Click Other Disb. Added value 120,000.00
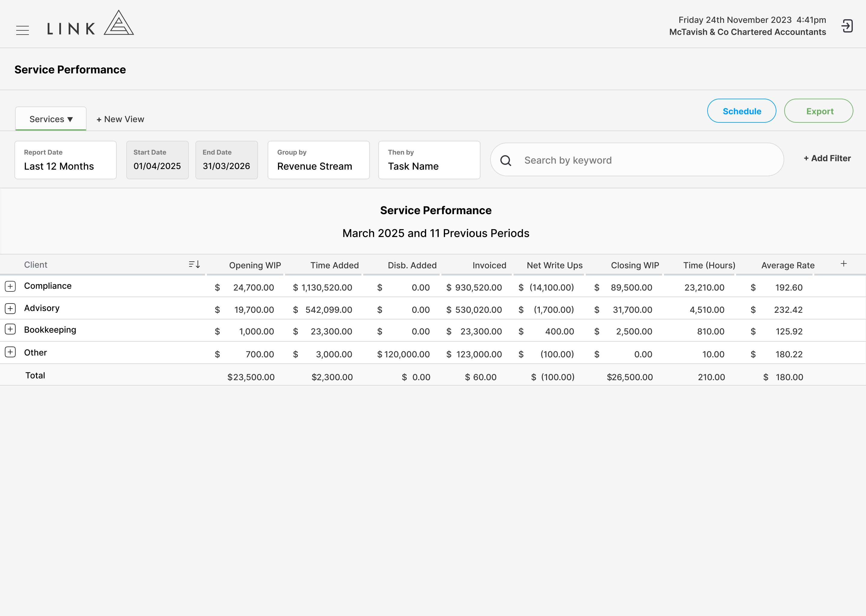 pos(407,354)
